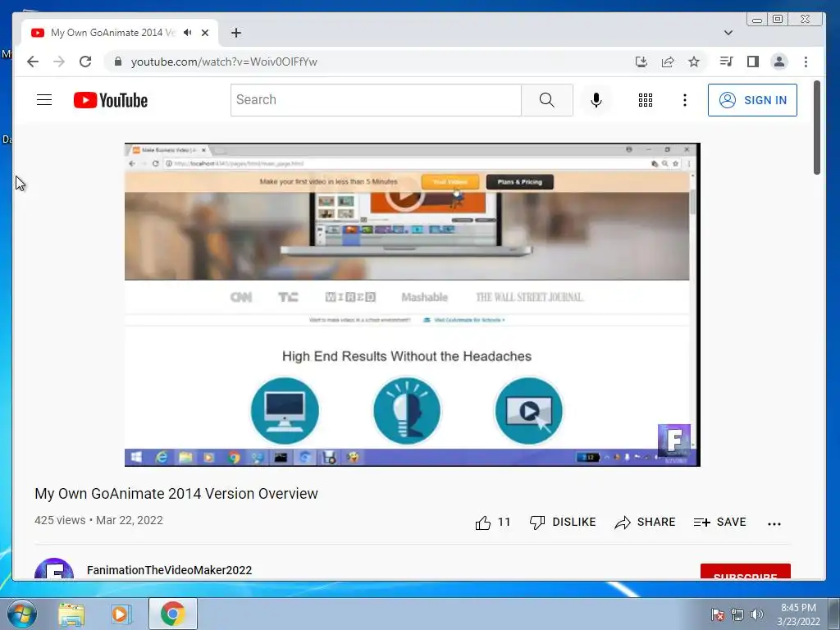
Task: Click the DISLIKE button
Action: [563, 522]
